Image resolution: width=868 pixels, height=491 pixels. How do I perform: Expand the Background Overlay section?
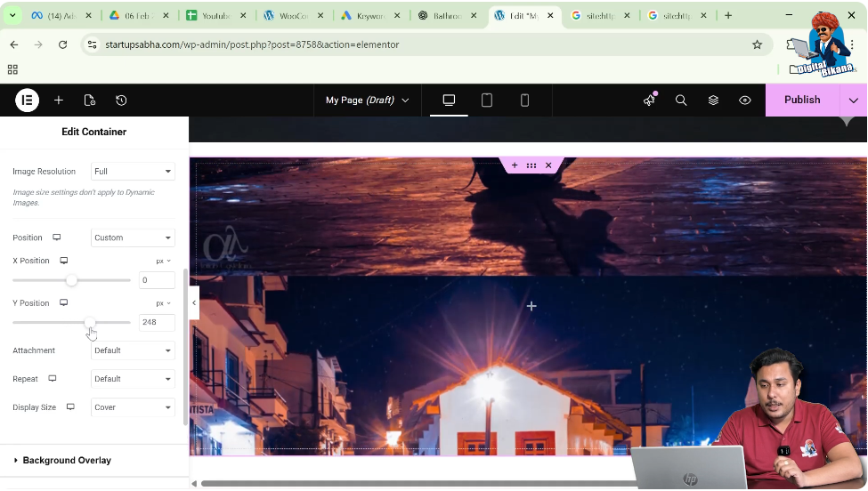coord(94,460)
